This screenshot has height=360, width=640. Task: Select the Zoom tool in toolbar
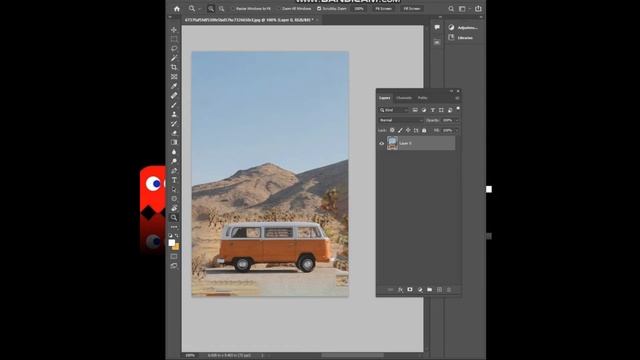(x=174, y=218)
